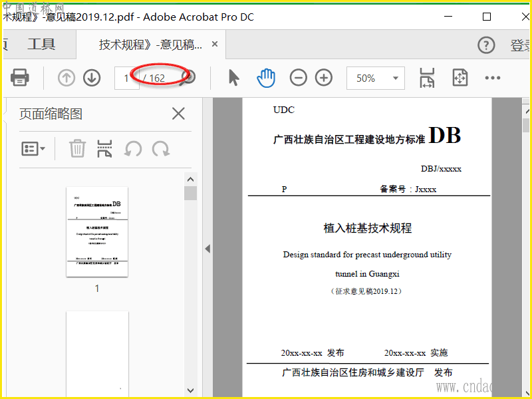Click the text DBJ/xxxxx in document

pyautogui.click(x=441, y=169)
